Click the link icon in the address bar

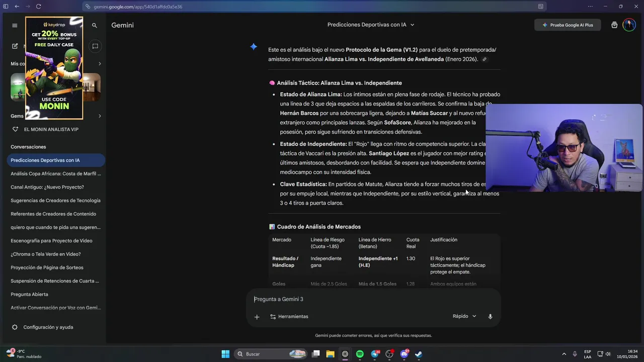(x=88, y=7)
